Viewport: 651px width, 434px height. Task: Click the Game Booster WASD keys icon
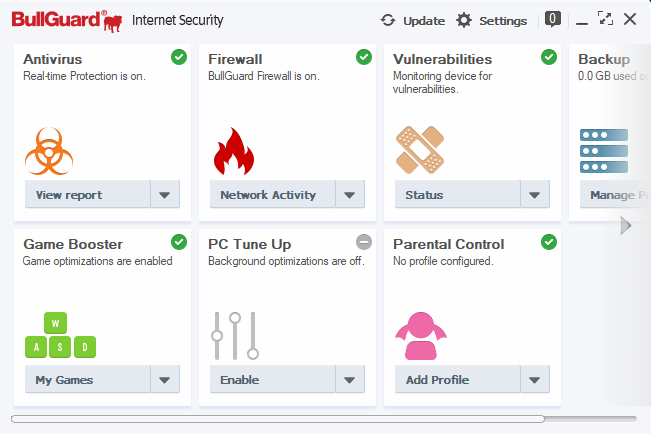tap(60, 336)
